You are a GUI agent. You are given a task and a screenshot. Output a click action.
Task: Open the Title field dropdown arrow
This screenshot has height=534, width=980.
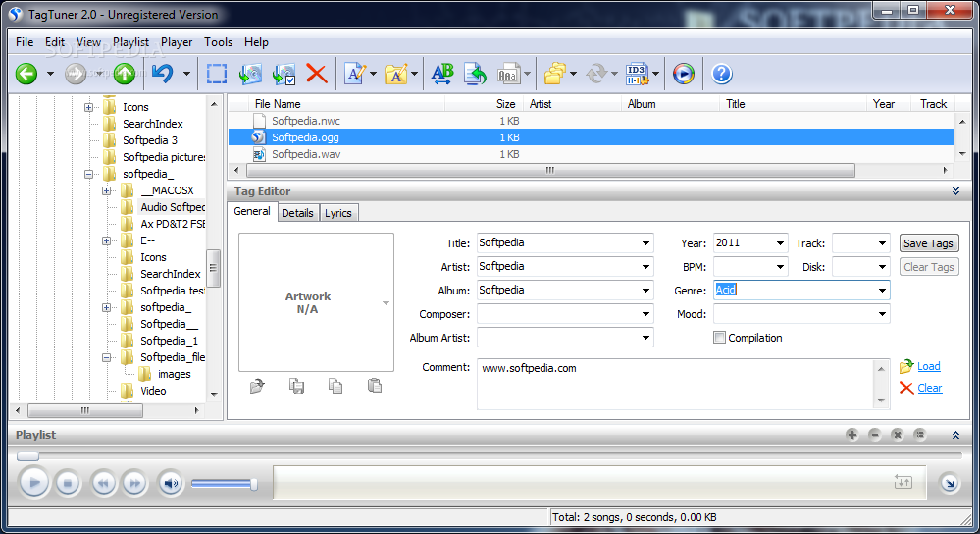(x=645, y=243)
